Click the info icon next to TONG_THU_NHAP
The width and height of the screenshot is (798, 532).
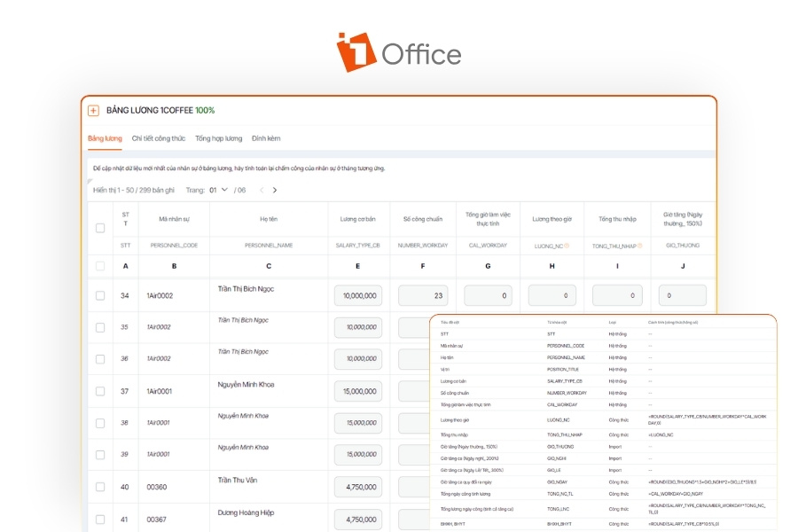tap(639, 246)
